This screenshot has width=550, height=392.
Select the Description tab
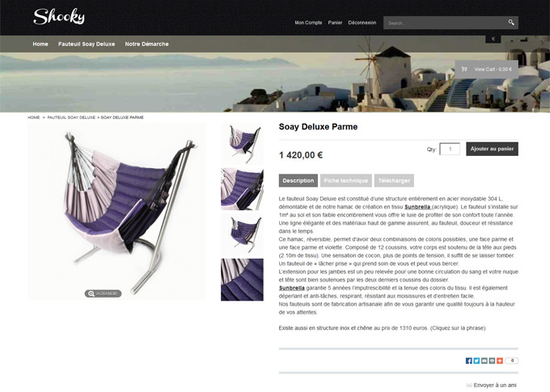[298, 180]
